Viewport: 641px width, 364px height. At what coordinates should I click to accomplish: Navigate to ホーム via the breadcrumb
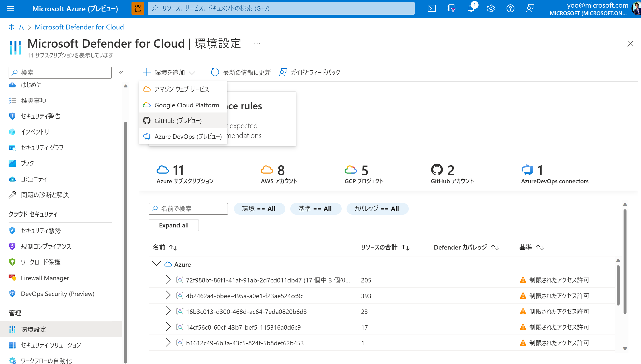click(16, 27)
